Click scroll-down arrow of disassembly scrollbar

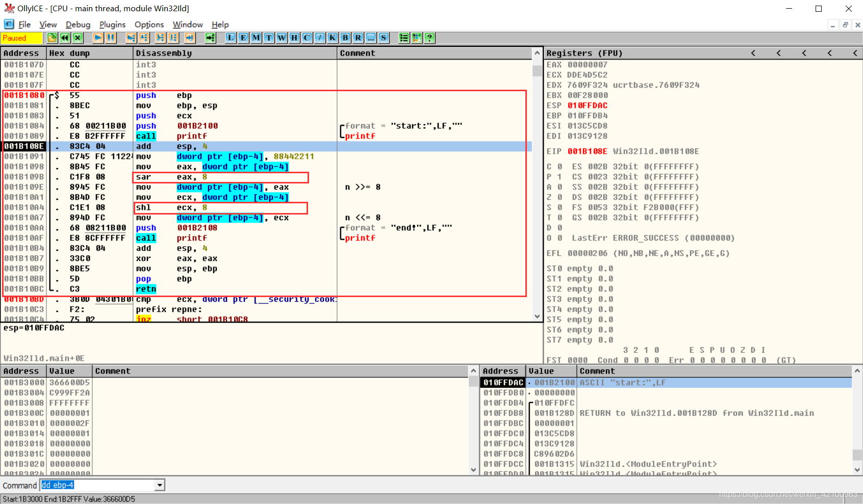(x=537, y=316)
